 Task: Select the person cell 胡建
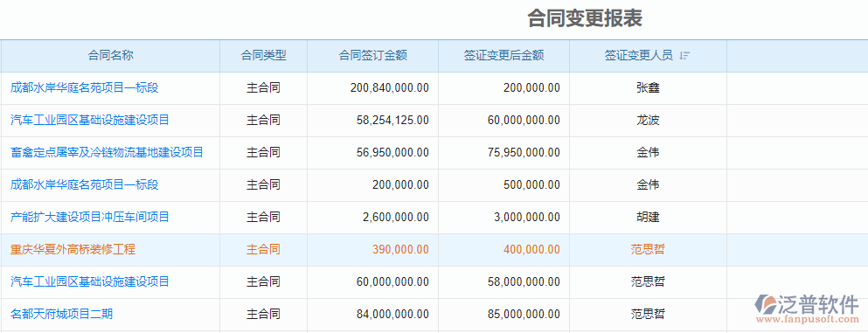pos(648,217)
